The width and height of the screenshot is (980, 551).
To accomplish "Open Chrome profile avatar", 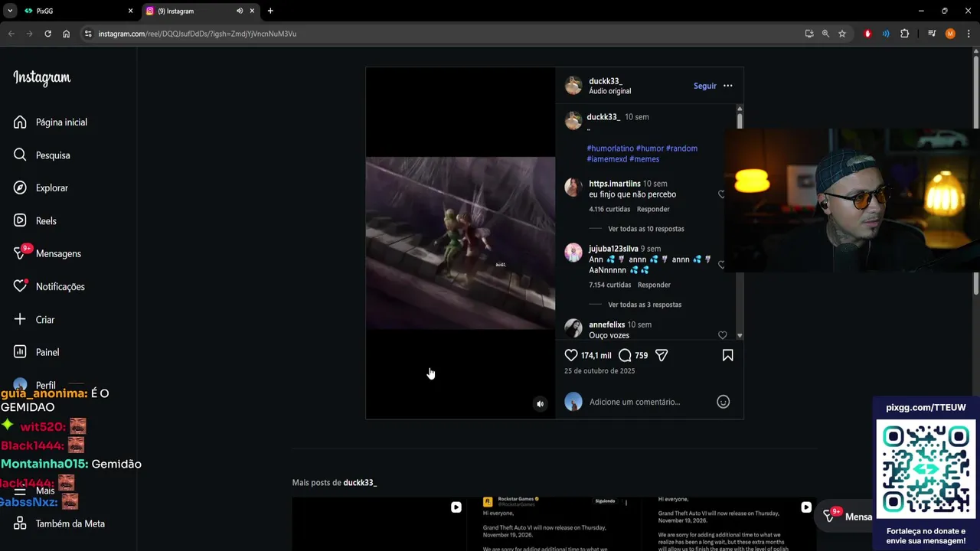I will point(950,34).
